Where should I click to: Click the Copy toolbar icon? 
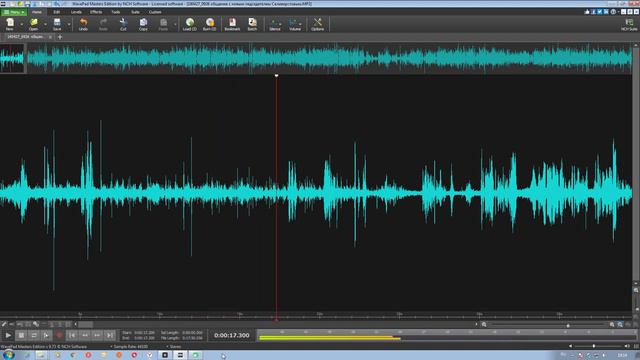click(x=143, y=24)
